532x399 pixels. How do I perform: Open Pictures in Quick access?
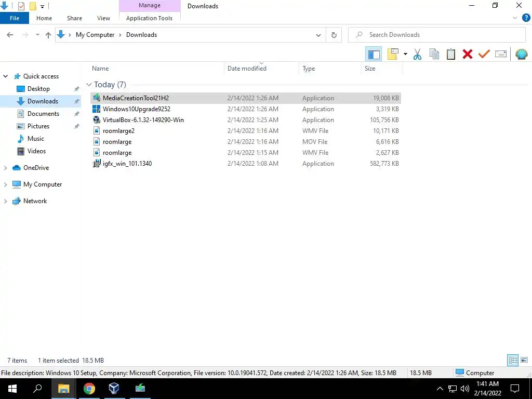[x=38, y=126]
